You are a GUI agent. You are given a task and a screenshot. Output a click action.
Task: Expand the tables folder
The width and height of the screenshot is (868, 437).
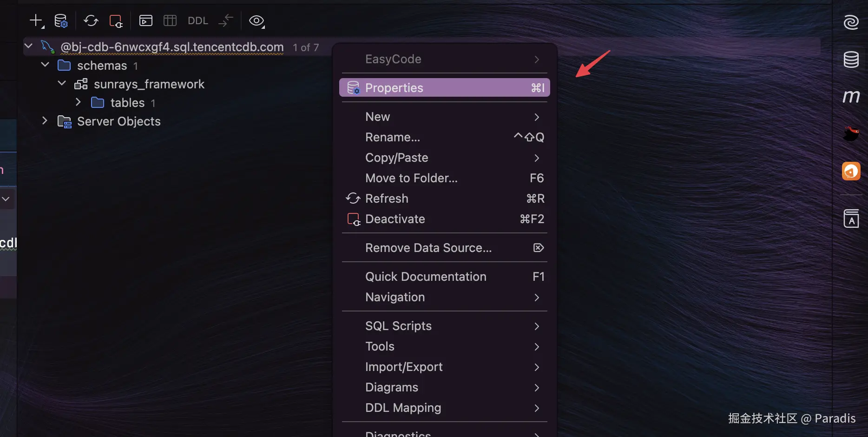click(79, 102)
